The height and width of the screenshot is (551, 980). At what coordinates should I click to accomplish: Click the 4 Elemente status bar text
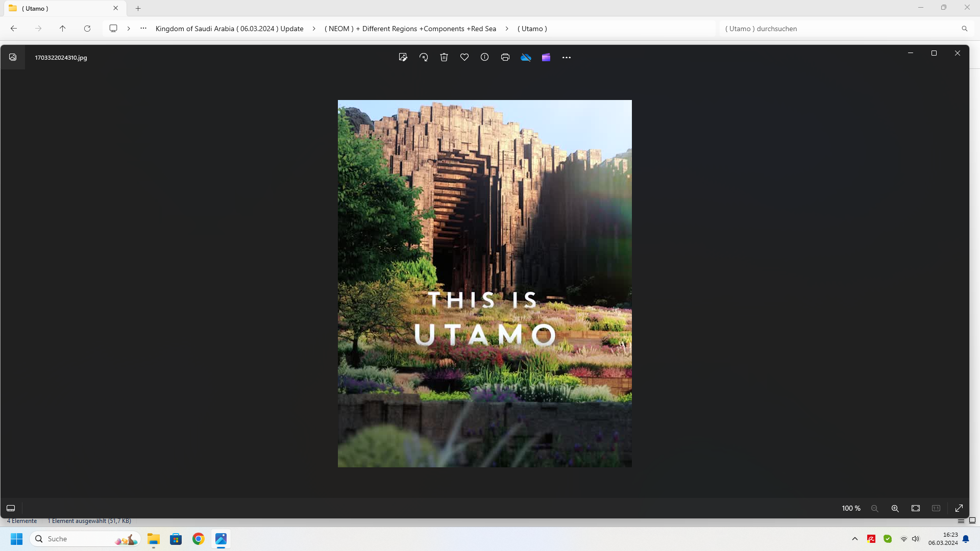tap(22, 521)
